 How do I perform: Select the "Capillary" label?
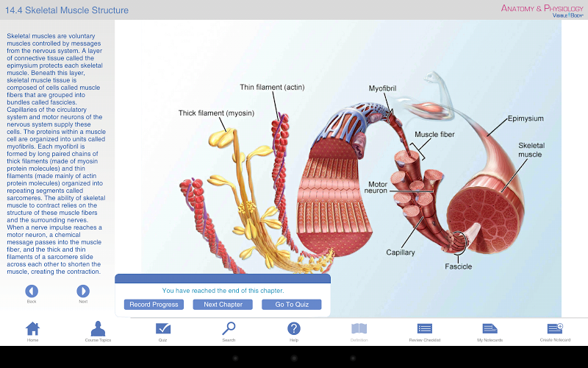pyautogui.click(x=401, y=252)
